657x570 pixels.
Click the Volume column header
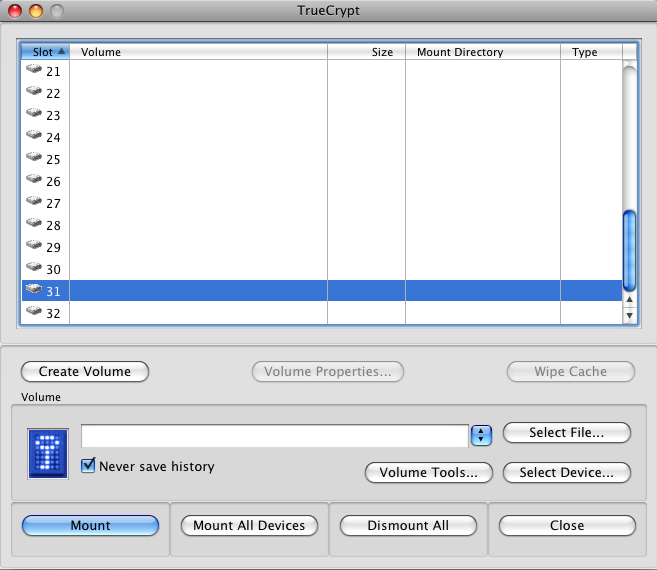click(x=199, y=52)
